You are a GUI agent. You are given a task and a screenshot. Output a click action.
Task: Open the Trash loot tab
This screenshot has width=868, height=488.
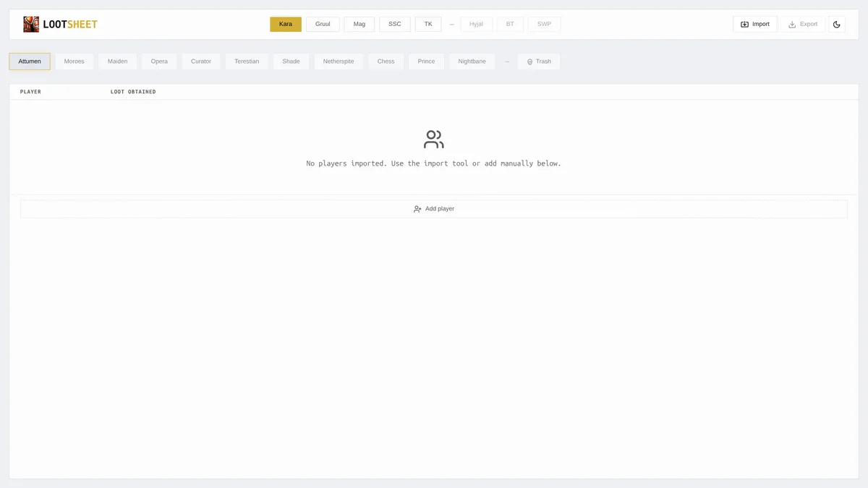(x=539, y=61)
